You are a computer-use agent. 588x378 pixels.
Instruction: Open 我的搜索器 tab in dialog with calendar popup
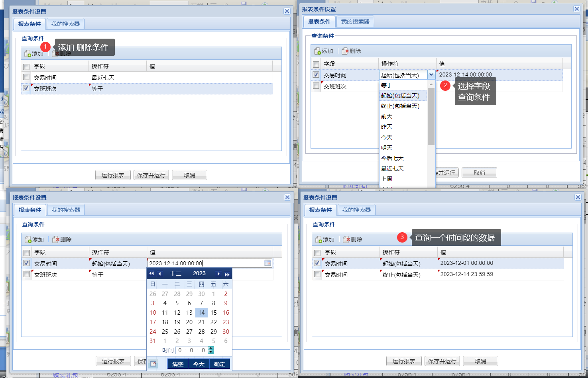(x=66, y=210)
